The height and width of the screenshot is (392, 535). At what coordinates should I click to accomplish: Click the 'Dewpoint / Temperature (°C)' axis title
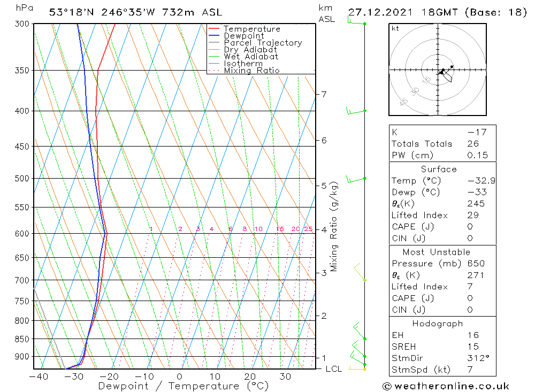click(183, 386)
